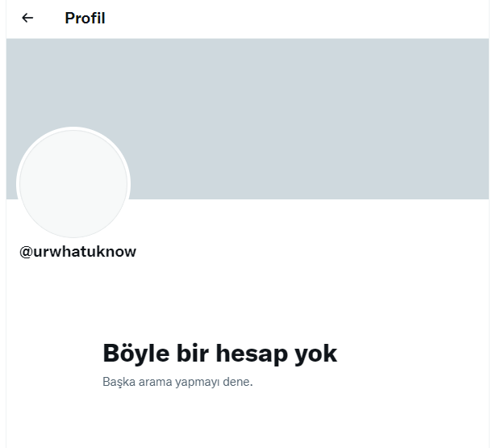Navigate back from the Profil header

point(27,18)
